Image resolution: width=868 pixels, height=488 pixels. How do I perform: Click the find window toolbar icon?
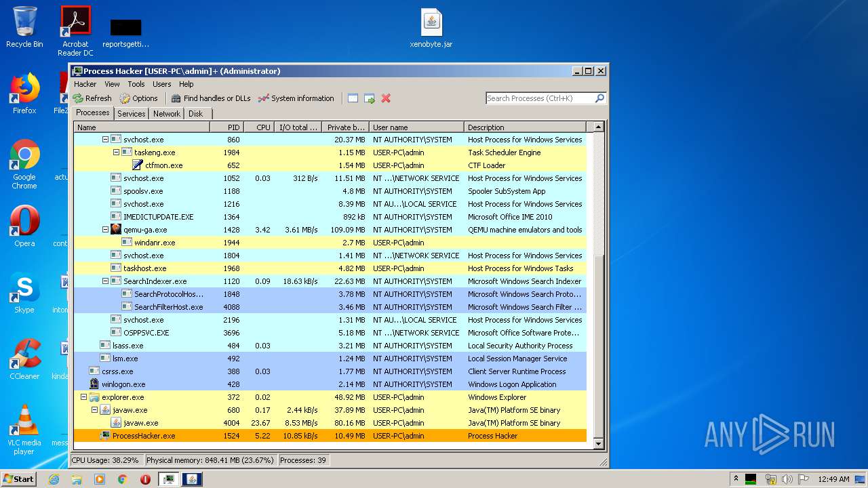[353, 98]
